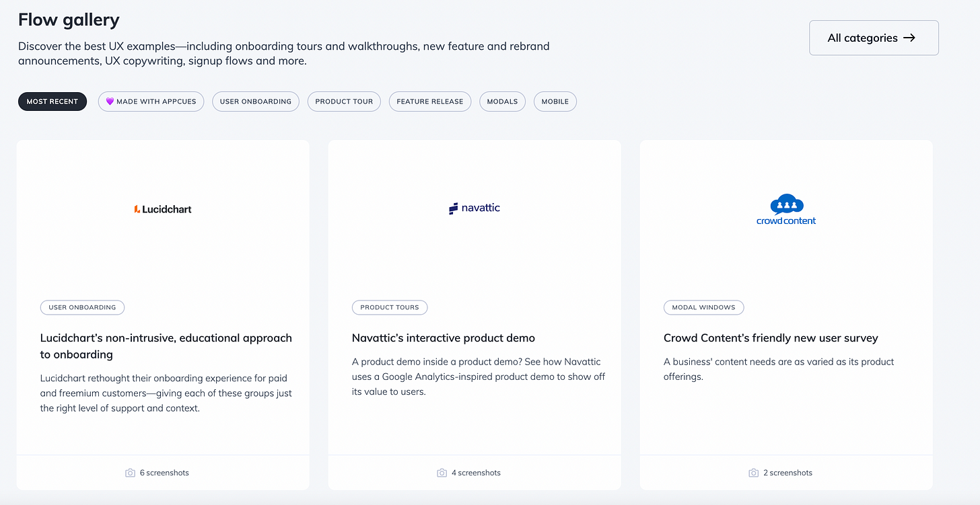This screenshot has width=980, height=505.
Task: Click the arrow in All categories button
Action: pyautogui.click(x=909, y=38)
